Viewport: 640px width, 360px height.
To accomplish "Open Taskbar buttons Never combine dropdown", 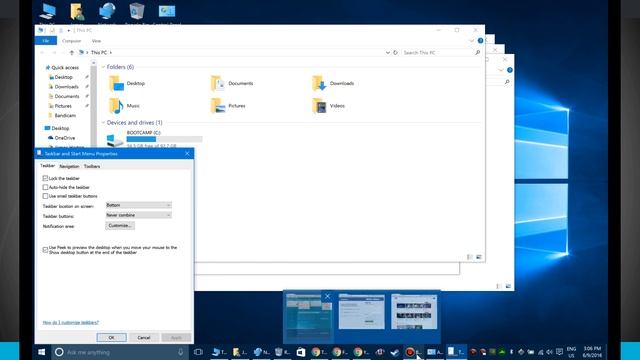I will [x=138, y=215].
